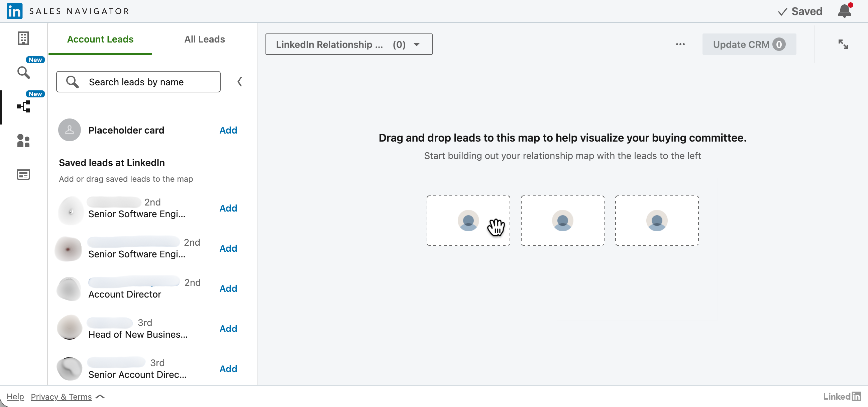Open the news feed sidebar icon
This screenshot has width=868, height=407.
click(23, 175)
